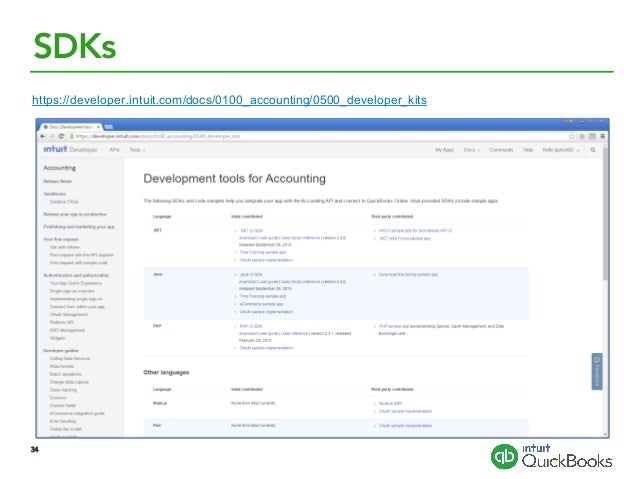
Task: Open the Community nav item
Action: tap(501, 150)
